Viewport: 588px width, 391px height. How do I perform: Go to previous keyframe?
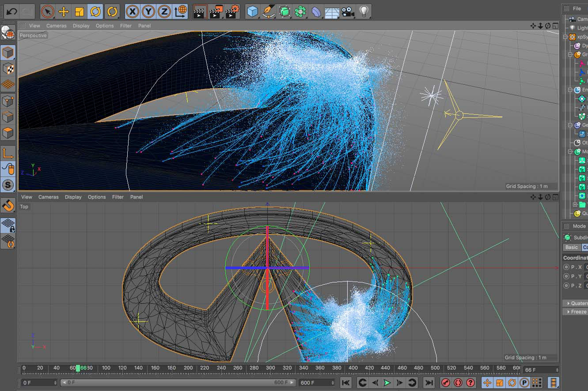pyautogui.click(x=362, y=383)
